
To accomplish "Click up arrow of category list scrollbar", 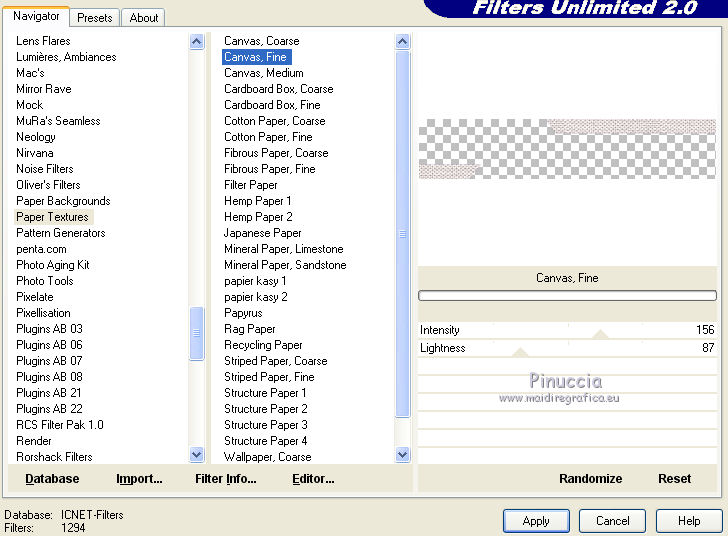I will click(197, 42).
